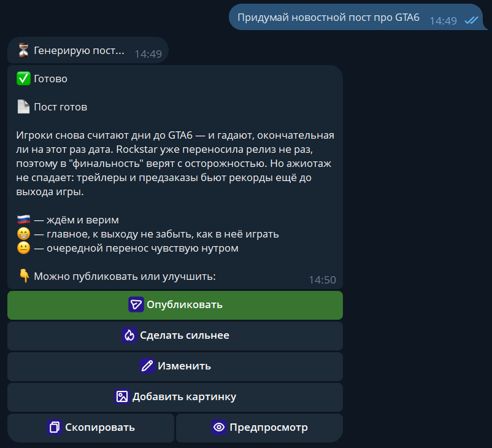Click the hourglass emoji in Генерирую пост
The width and height of the screenshot is (492, 448).
[23, 50]
